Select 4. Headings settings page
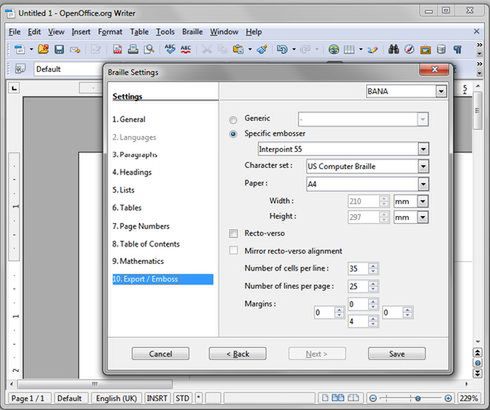The width and height of the screenshot is (490, 410). point(132,172)
